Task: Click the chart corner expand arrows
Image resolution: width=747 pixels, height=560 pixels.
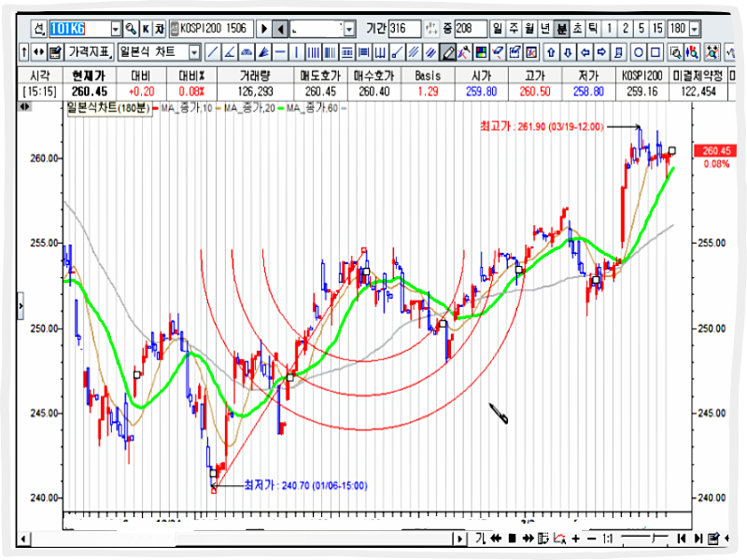Action: (x=24, y=107)
